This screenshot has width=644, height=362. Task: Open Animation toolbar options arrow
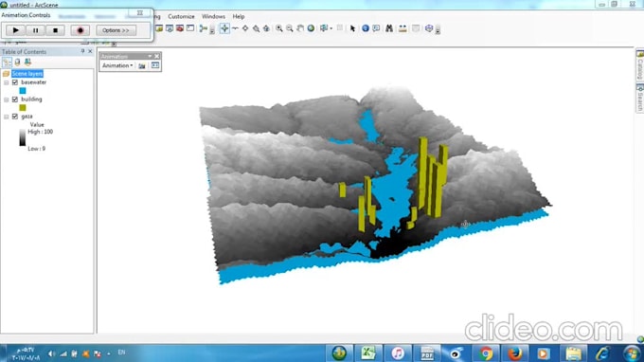[x=150, y=56]
